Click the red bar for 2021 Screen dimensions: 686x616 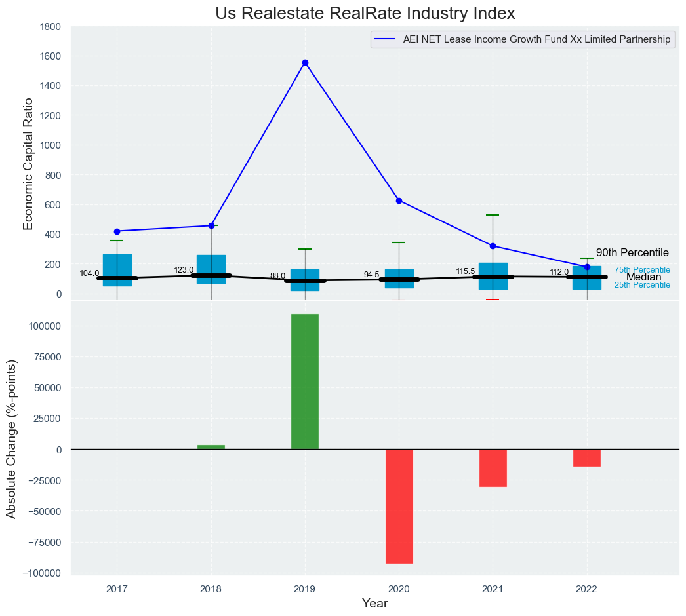click(493, 468)
